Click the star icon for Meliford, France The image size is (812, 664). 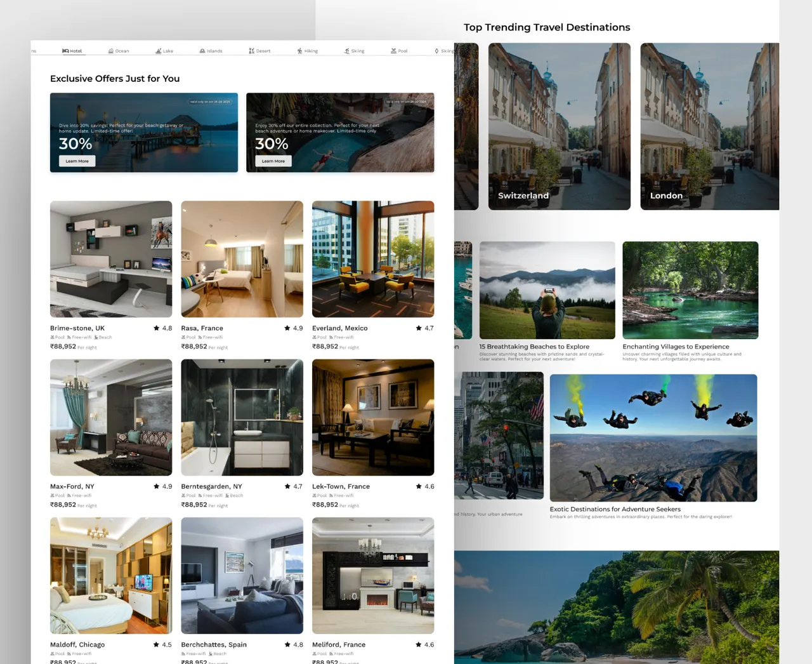tap(419, 644)
